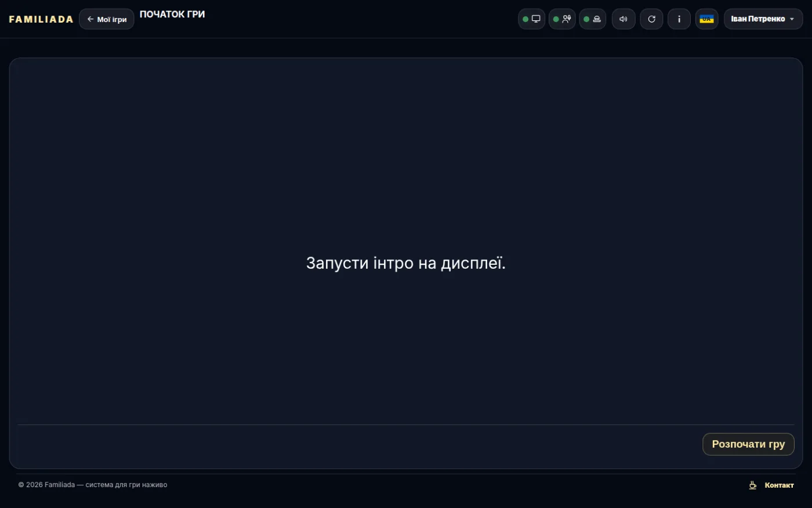Click the FAMILIADA logo
This screenshot has width=812, height=508.
coord(41,19)
